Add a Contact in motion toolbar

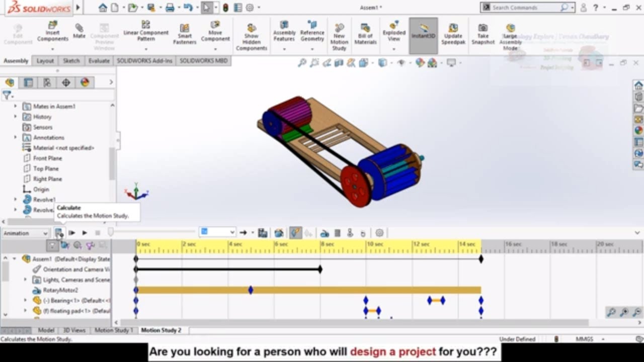350,233
